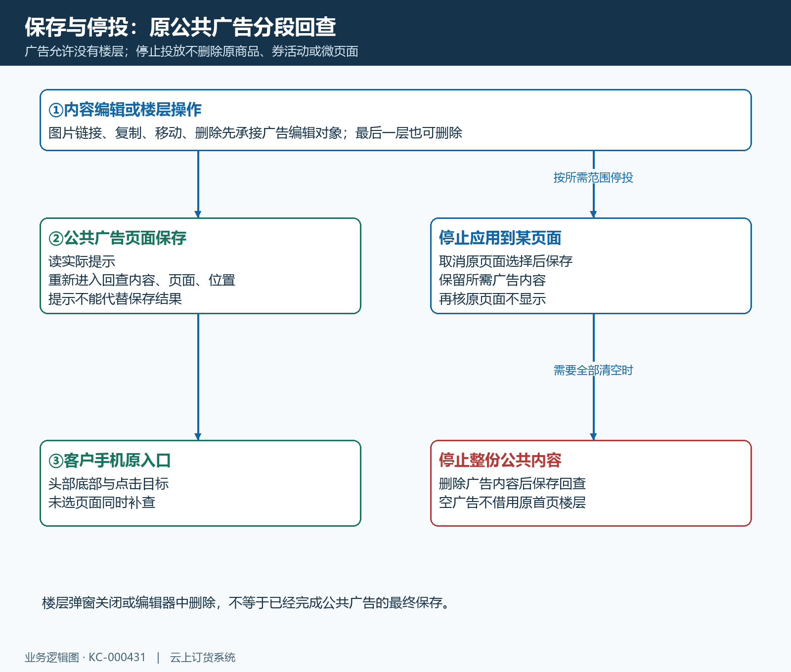Click the line 删除广告内容后保存回查
Screen dimensions: 791x672
click(513, 484)
